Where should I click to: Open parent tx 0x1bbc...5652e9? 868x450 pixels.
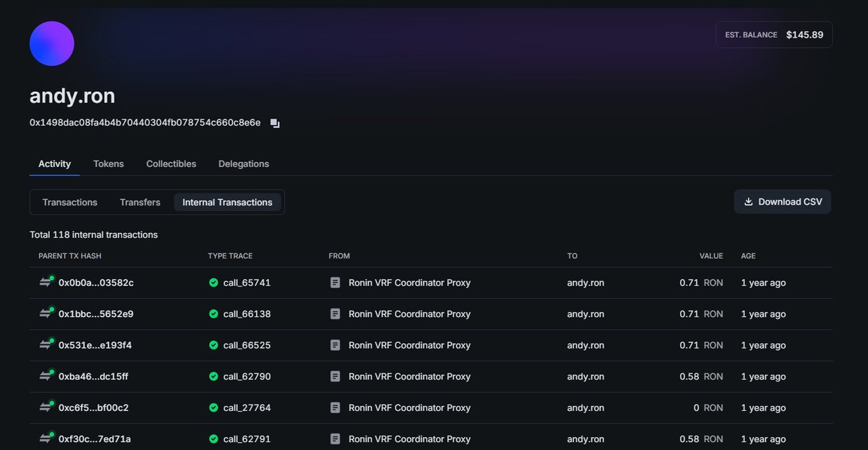96,314
